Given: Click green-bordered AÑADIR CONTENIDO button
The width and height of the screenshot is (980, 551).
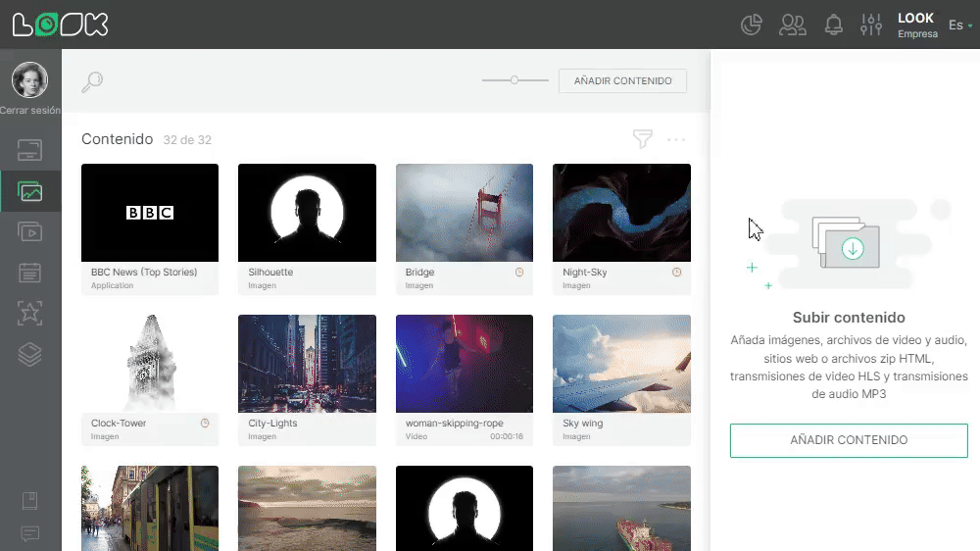Looking at the screenshot, I should [849, 440].
